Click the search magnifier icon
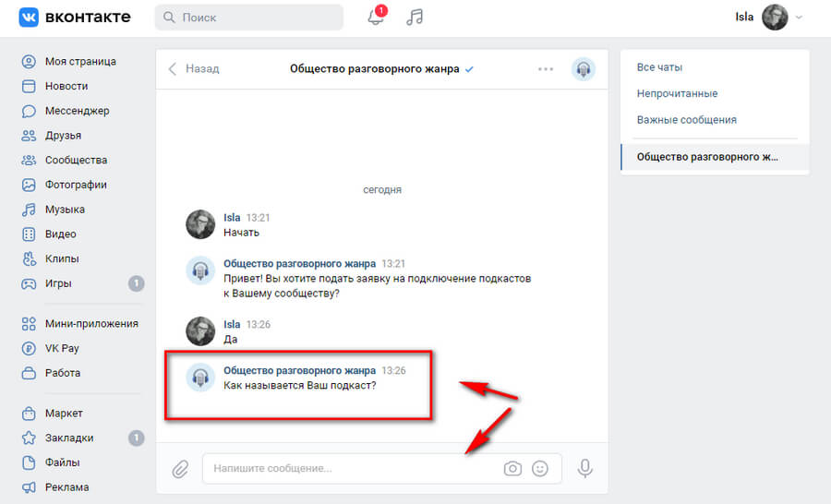831x504 pixels. 169,18
